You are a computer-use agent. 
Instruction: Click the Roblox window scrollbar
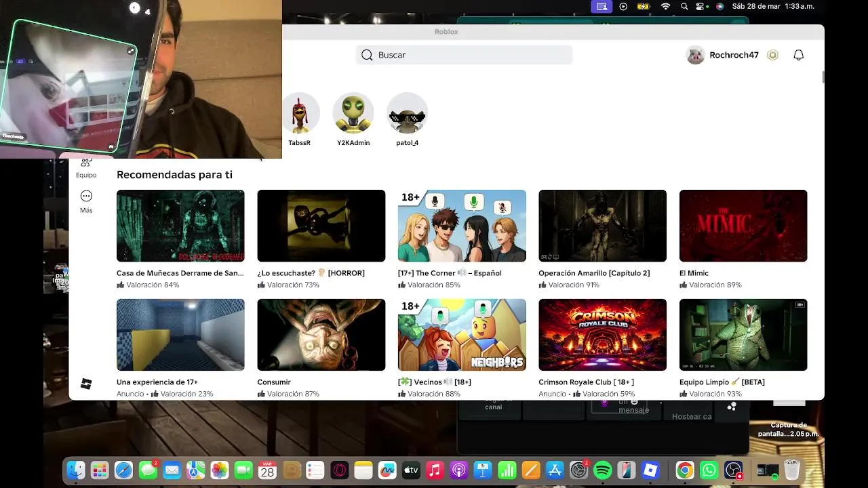click(x=823, y=77)
